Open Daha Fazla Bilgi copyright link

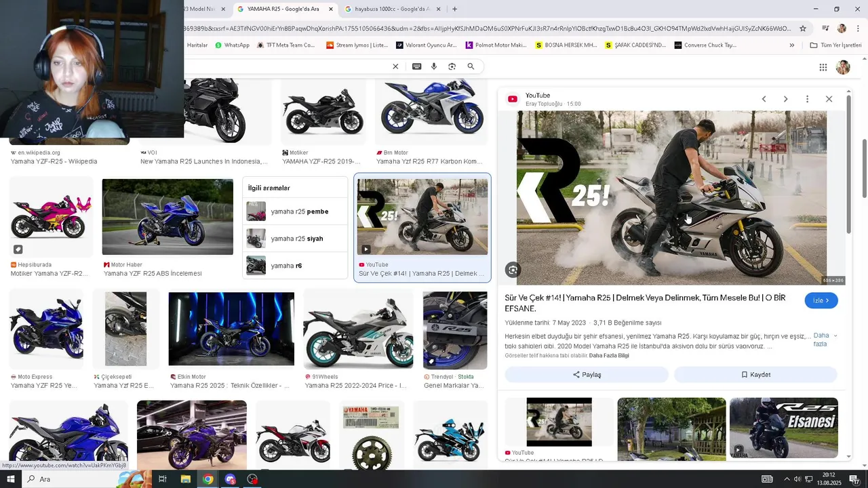pos(609,356)
